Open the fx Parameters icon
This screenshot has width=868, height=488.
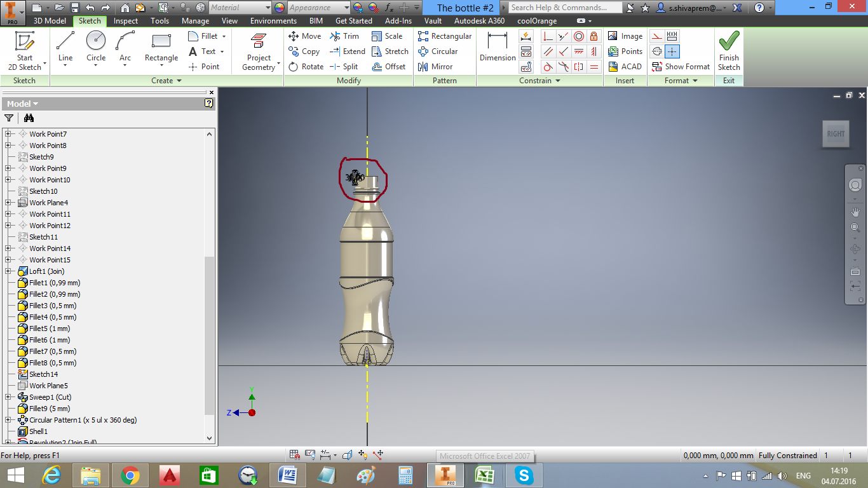click(x=390, y=8)
